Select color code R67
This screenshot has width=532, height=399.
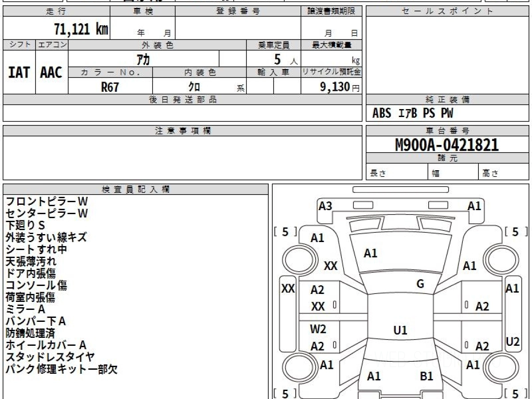pyautogui.click(x=110, y=87)
